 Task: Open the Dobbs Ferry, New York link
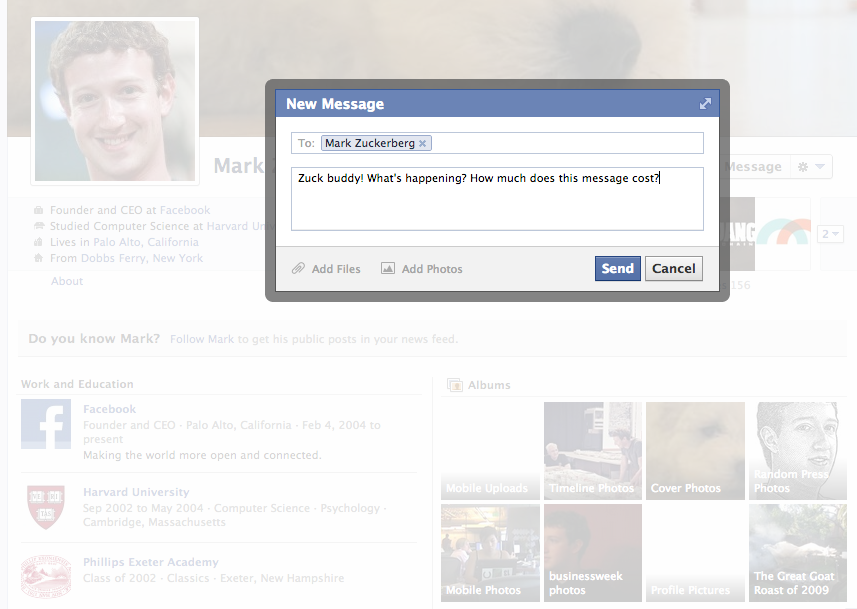tap(142, 258)
